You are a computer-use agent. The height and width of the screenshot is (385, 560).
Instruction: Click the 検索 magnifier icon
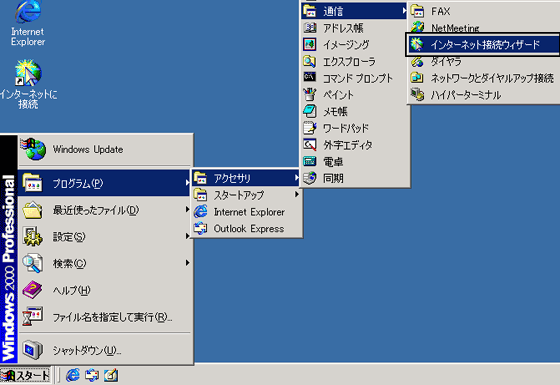coord(32,263)
